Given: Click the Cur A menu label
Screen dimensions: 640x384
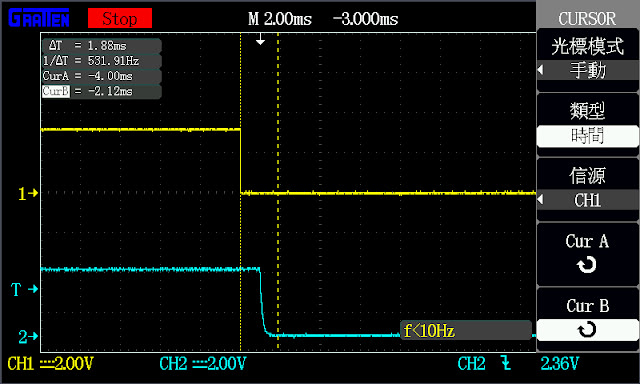Looking at the screenshot, I should 587,241.
